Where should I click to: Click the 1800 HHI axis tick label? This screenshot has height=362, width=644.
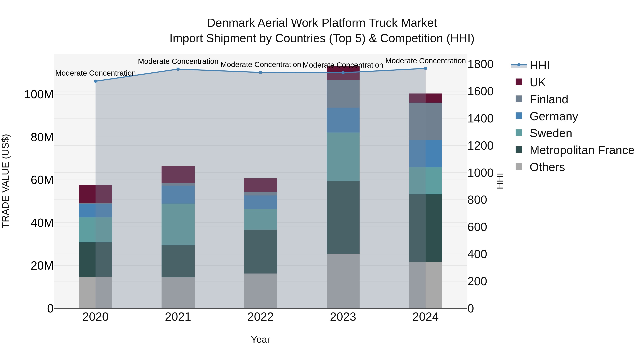click(480, 64)
